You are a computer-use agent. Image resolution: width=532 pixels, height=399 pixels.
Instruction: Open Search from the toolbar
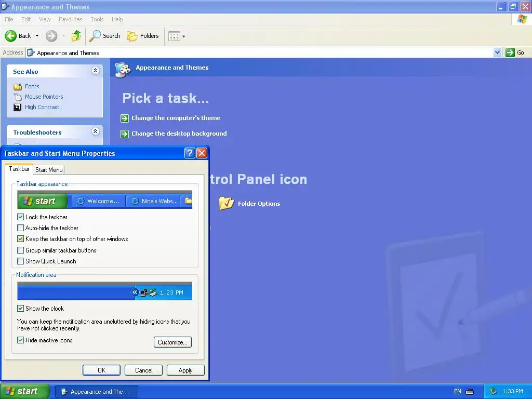(104, 36)
